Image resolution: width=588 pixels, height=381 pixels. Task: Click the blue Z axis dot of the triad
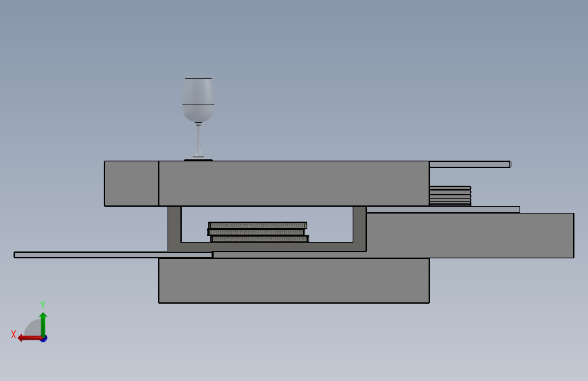(44, 338)
